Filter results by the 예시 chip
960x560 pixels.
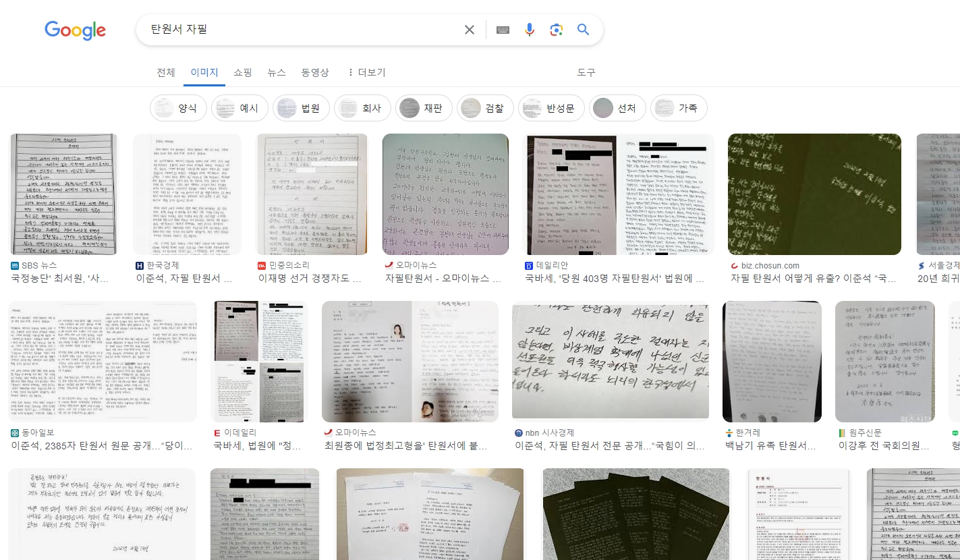tap(239, 108)
